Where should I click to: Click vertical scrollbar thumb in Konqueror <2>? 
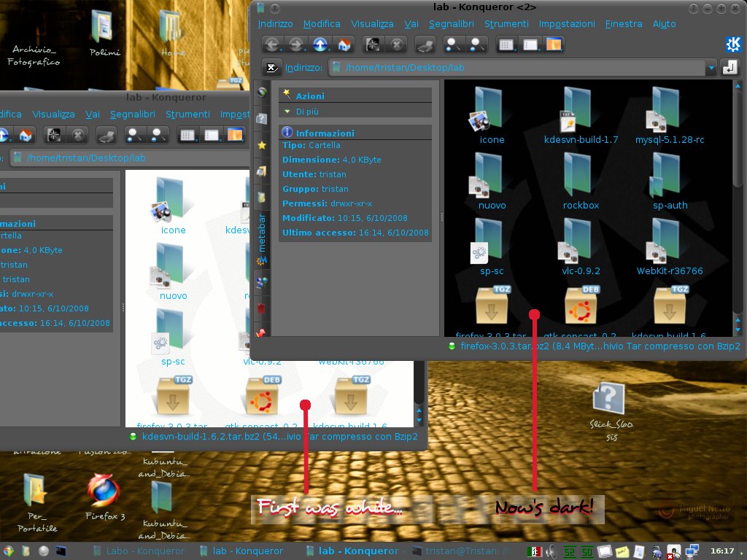coord(738,138)
